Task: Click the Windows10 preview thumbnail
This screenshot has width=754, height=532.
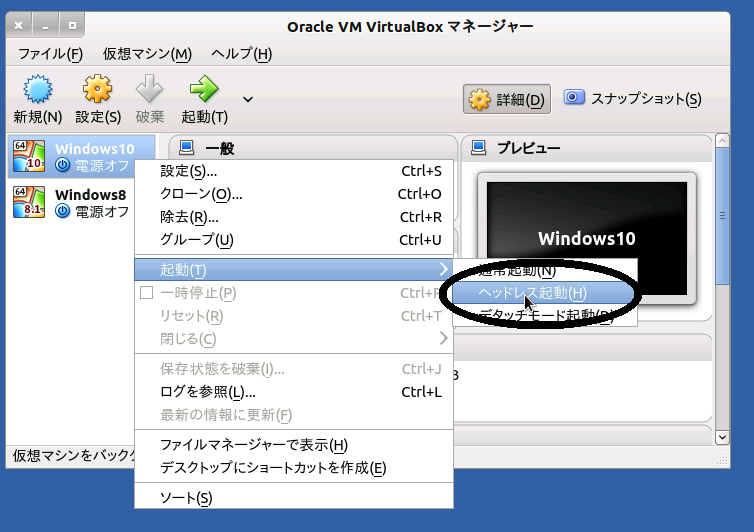Action: point(587,238)
